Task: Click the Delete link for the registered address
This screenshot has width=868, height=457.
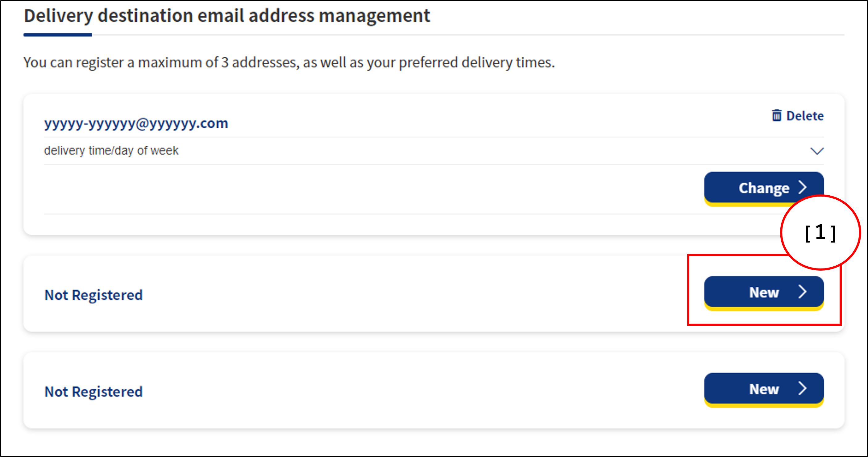Action: click(805, 116)
